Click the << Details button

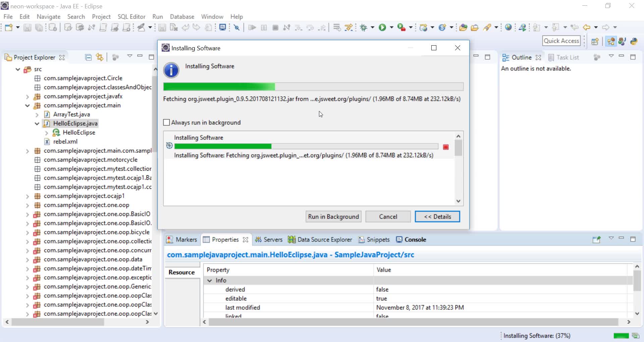437,216
